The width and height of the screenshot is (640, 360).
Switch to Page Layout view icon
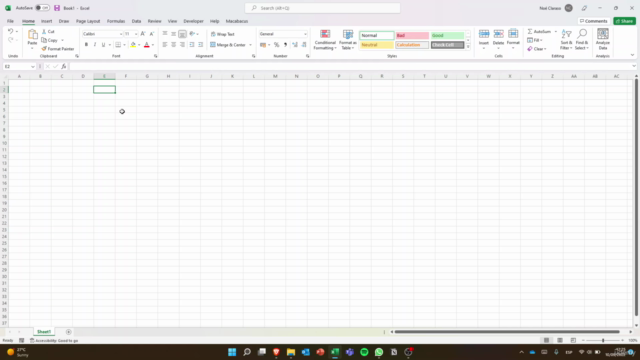coord(560,340)
